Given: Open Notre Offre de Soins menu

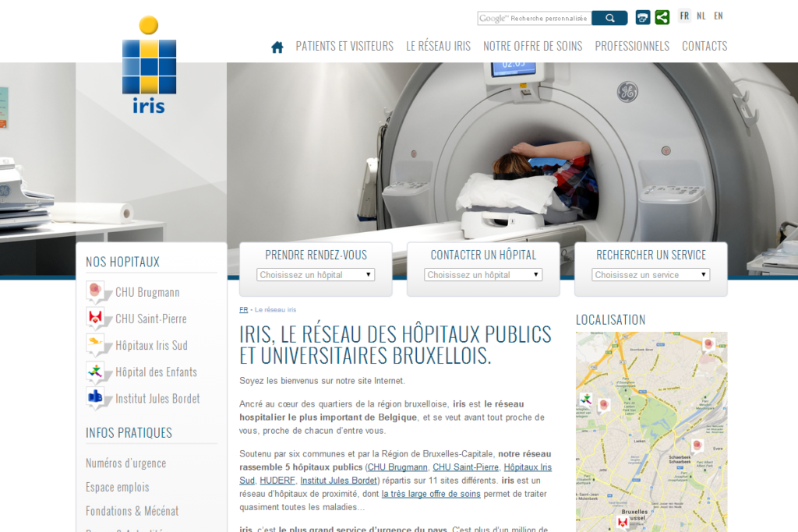Looking at the screenshot, I should 533,46.
